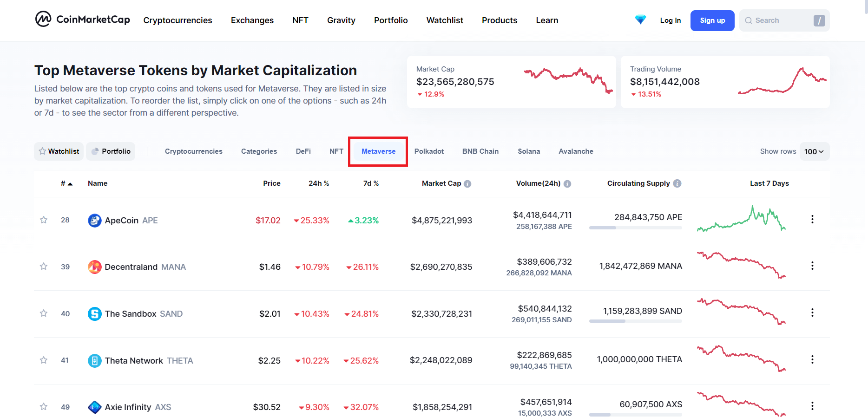Click The Sandbox circulating supply progress bar

pyautogui.click(x=636, y=321)
